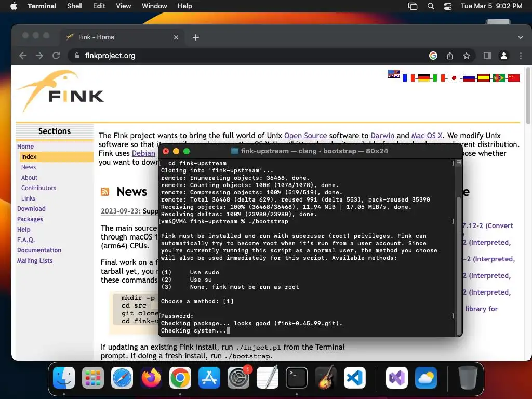The height and width of the screenshot is (399, 532).
Task: Expand Chrome tab search chevron
Action: click(521, 37)
